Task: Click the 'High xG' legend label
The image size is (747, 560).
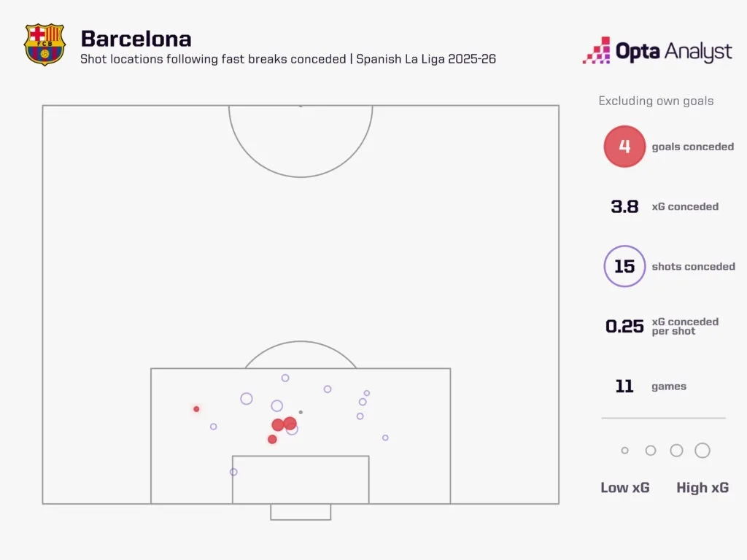Action: (x=702, y=488)
